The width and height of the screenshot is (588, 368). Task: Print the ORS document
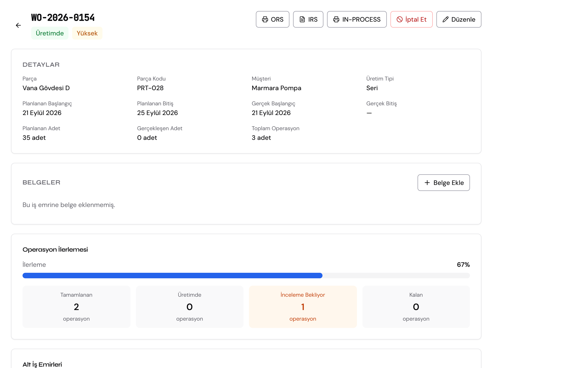pyautogui.click(x=272, y=19)
